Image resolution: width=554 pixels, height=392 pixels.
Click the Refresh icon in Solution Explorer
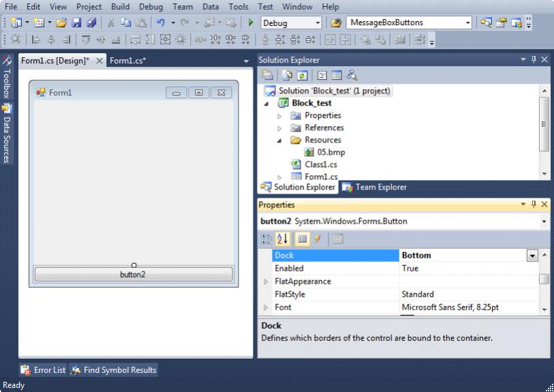click(302, 75)
